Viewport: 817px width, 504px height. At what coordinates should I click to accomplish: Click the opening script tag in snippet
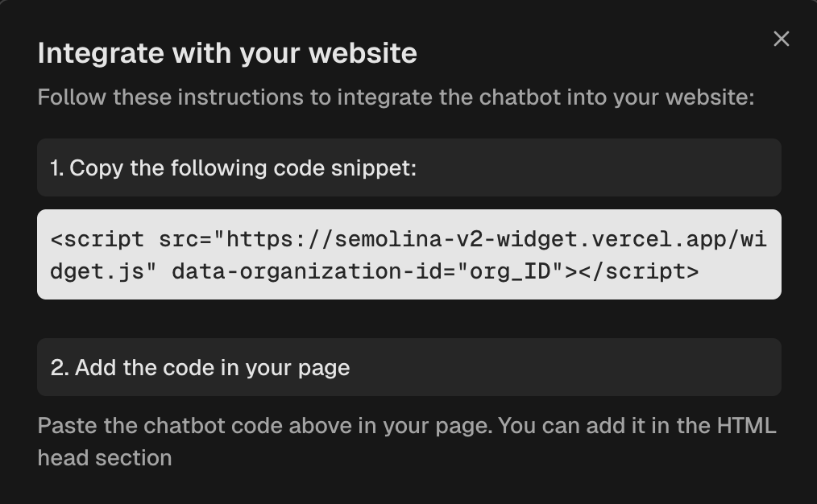click(x=95, y=238)
